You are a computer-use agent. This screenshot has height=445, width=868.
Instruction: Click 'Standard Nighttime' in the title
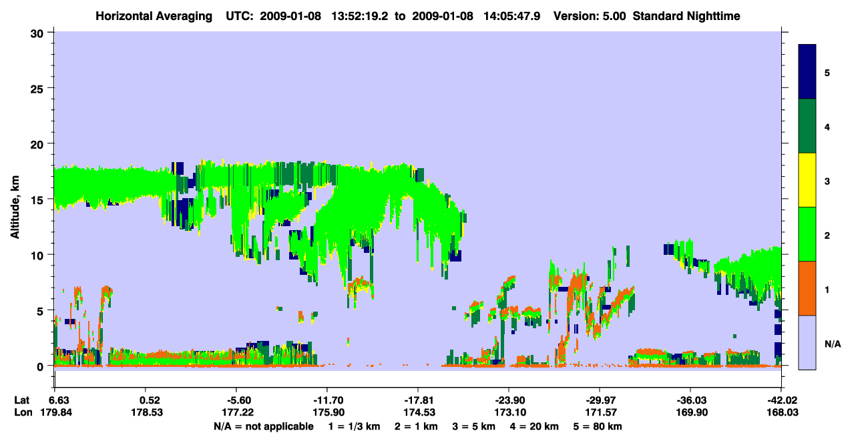pos(686,16)
